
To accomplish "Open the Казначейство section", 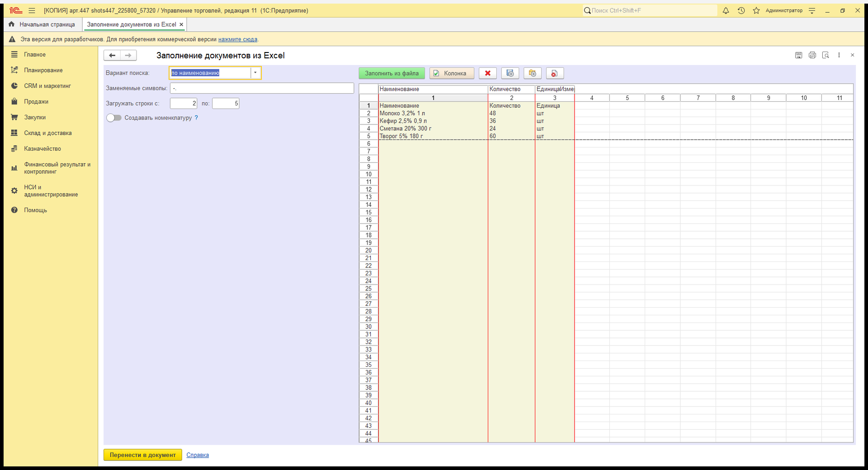I will 42,149.
